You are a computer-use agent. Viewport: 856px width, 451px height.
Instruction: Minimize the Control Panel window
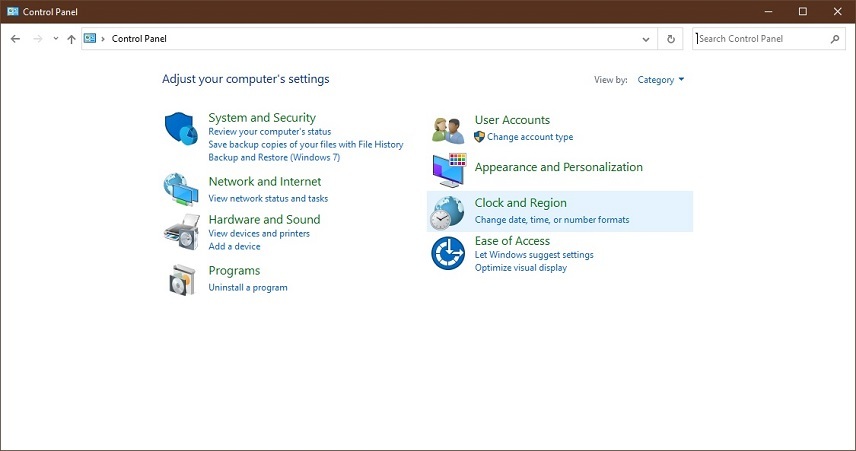click(768, 11)
